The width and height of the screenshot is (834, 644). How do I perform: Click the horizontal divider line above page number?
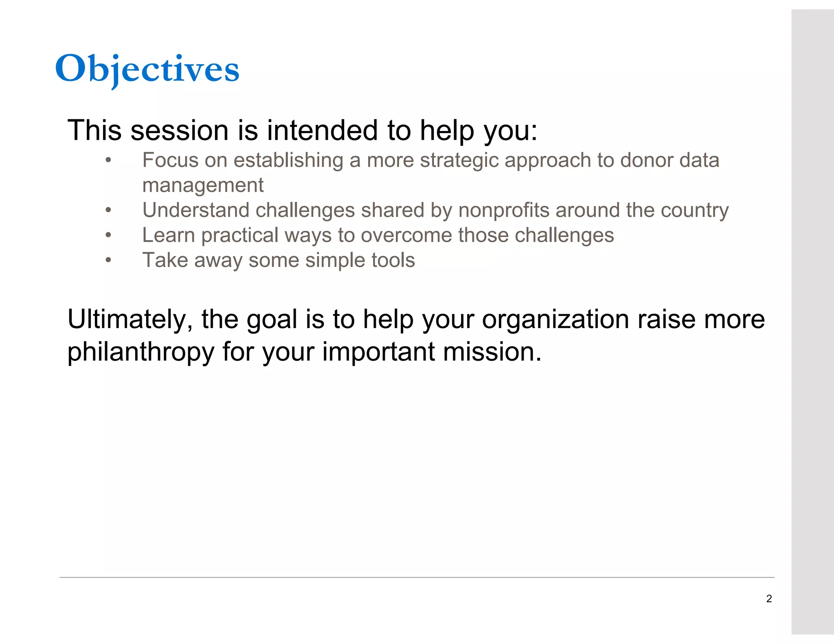(x=417, y=577)
